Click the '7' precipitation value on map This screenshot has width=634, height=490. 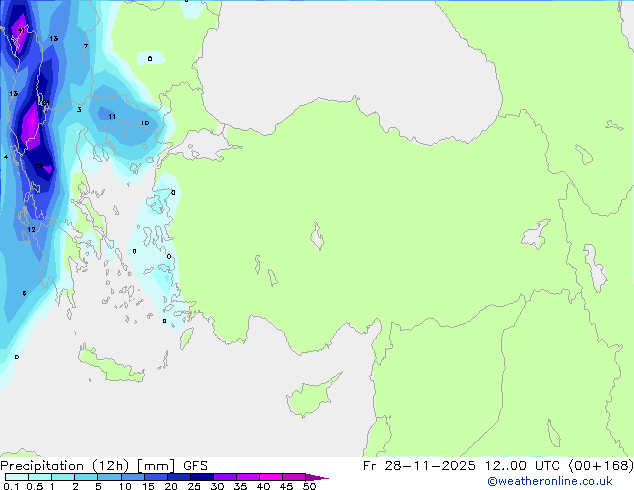coord(86,46)
